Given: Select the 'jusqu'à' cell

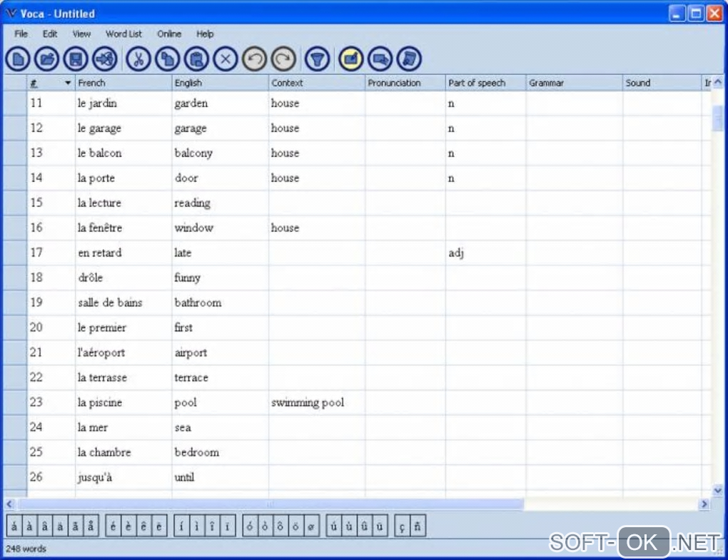Looking at the screenshot, I should click(x=123, y=477).
